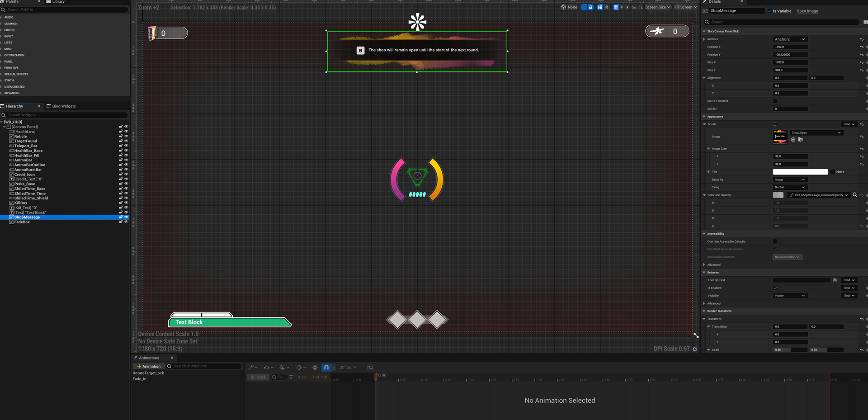Click the add Animation button

149,366
